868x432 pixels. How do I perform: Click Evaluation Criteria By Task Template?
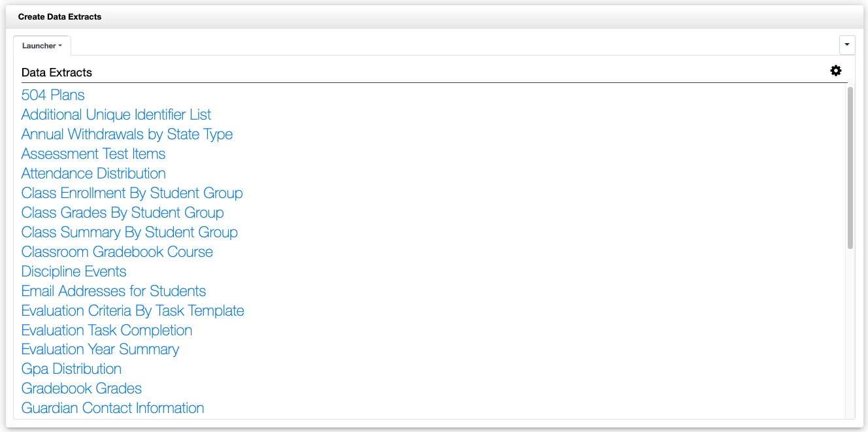[x=133, y=311]
